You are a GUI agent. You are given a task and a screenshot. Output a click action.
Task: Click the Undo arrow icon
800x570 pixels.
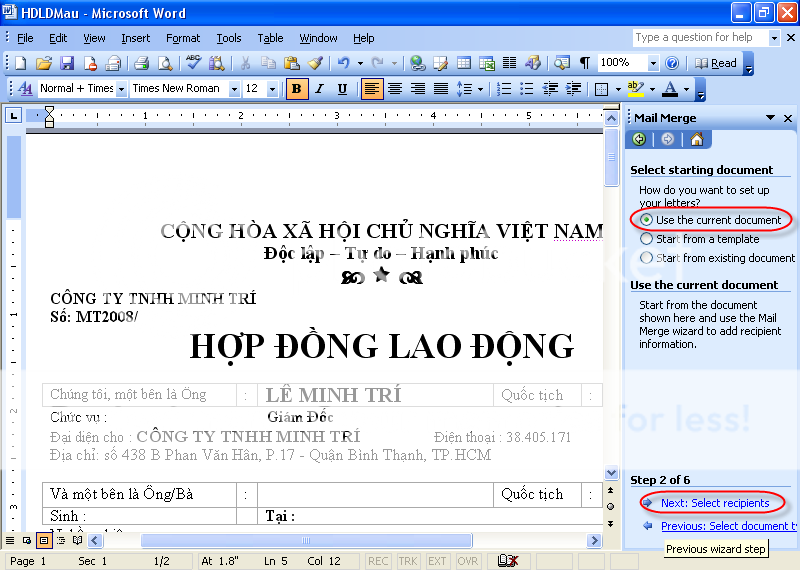343,63
